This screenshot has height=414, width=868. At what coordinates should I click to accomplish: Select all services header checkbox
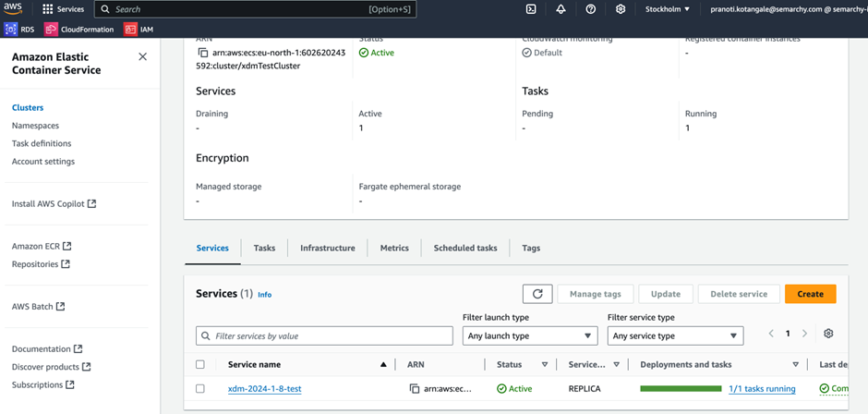point(200,365)
